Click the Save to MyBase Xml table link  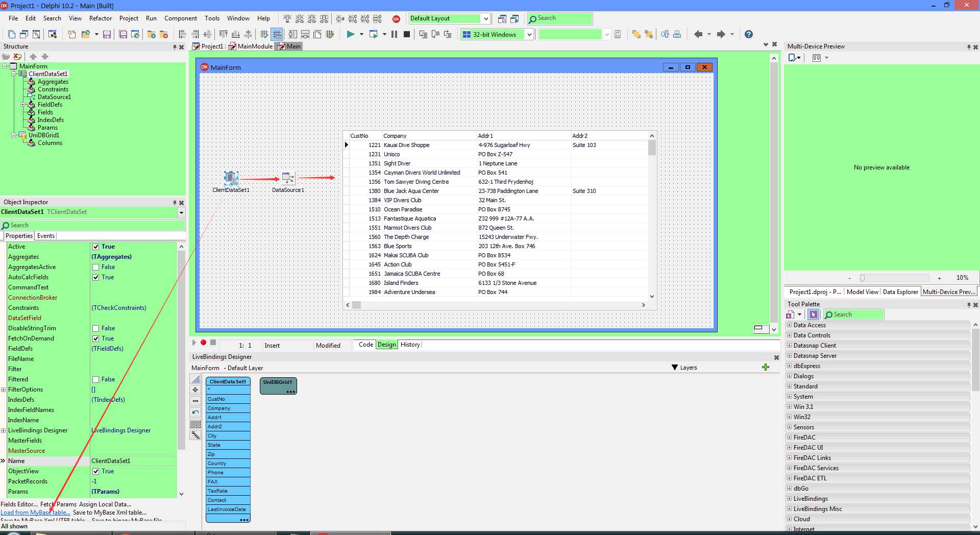pyautogui.click(x=110, y=513)
